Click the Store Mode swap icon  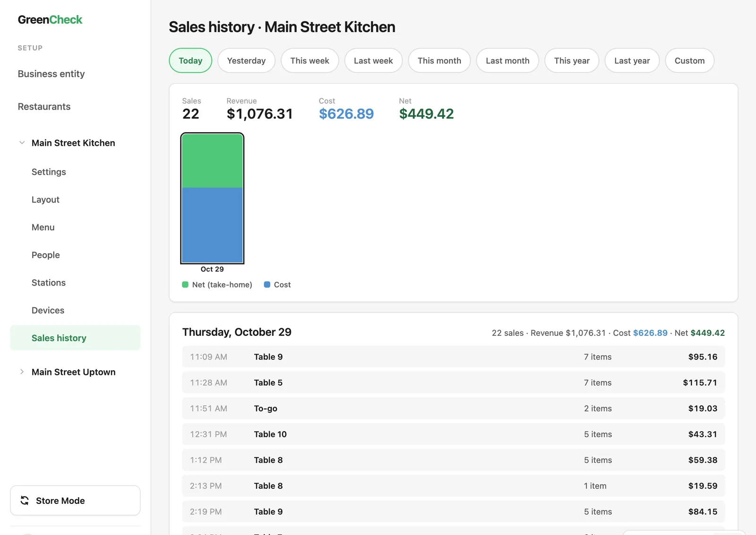point(25,501)
